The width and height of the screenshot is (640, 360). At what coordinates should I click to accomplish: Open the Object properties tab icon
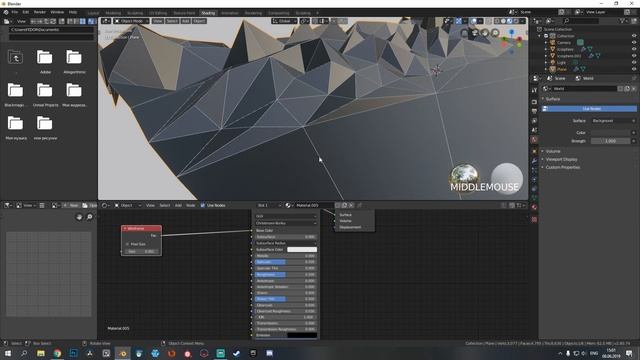[x=534, y=151]
